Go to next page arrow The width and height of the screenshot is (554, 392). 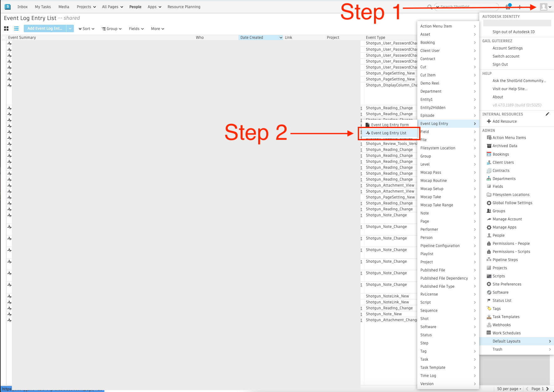[547, 389]
